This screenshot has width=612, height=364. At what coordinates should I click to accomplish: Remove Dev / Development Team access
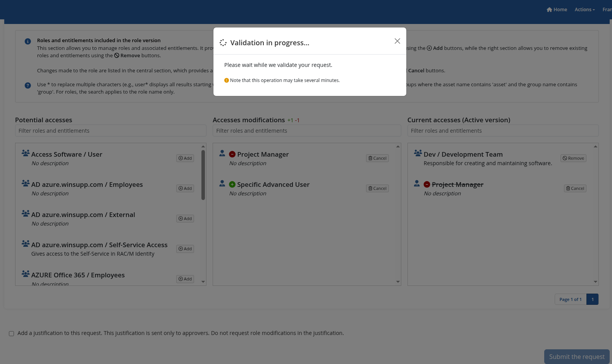click(x=573, y=158)
